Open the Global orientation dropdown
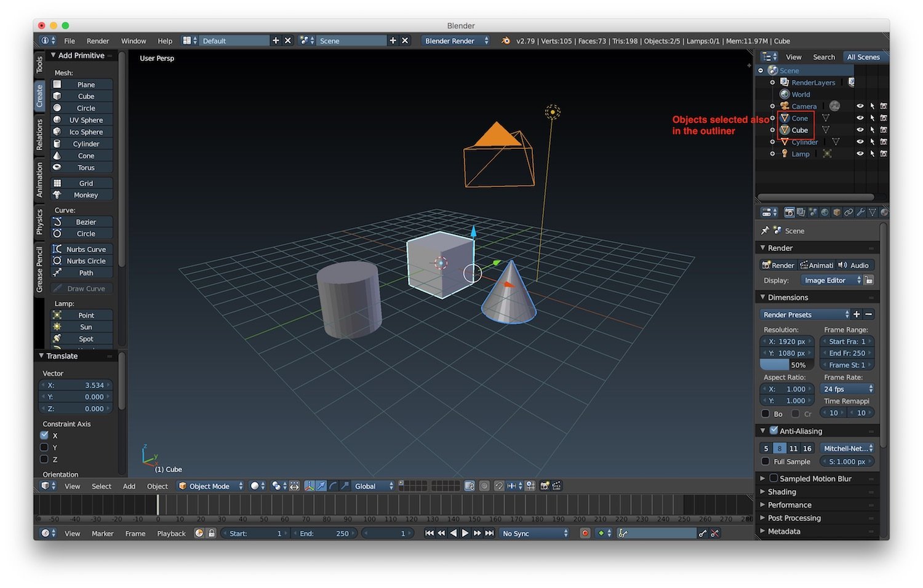This screenshot has width=923, height=588. pos(374,486)
